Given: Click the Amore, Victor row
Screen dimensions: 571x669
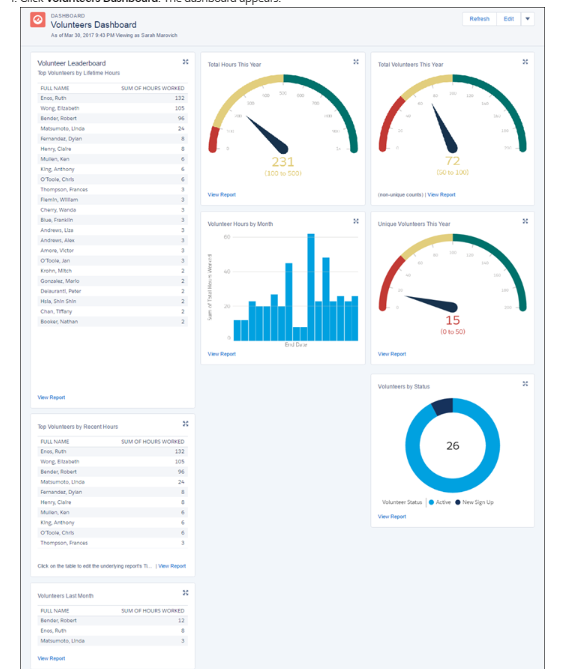Looking at the screenshot, I should click(x=113, y=250).
